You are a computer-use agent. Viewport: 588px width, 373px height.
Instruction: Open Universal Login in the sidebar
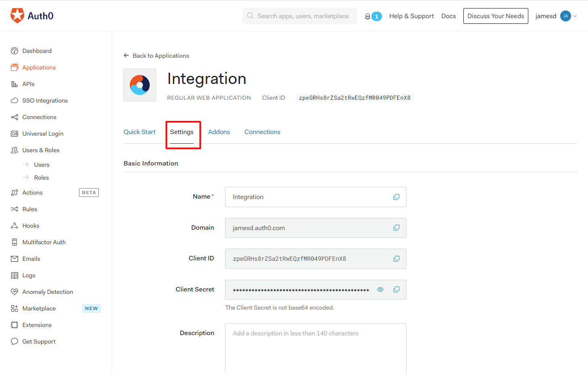(x=43, y=134)
